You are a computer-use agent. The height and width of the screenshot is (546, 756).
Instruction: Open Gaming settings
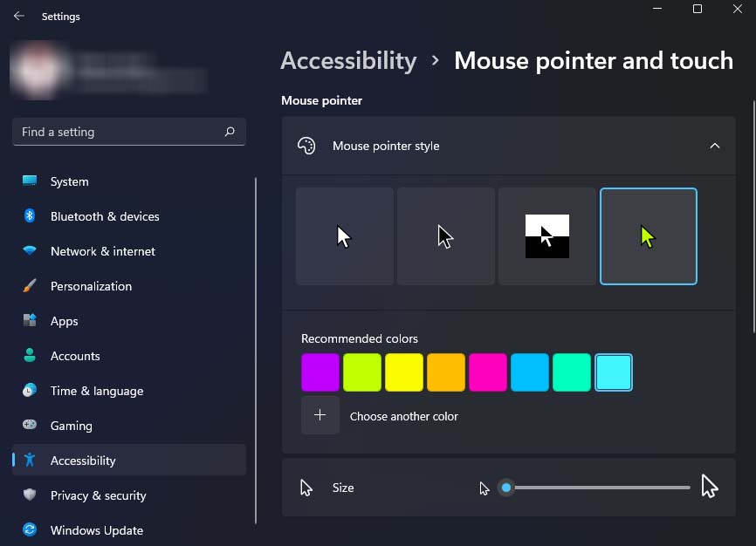click(128, 425)
